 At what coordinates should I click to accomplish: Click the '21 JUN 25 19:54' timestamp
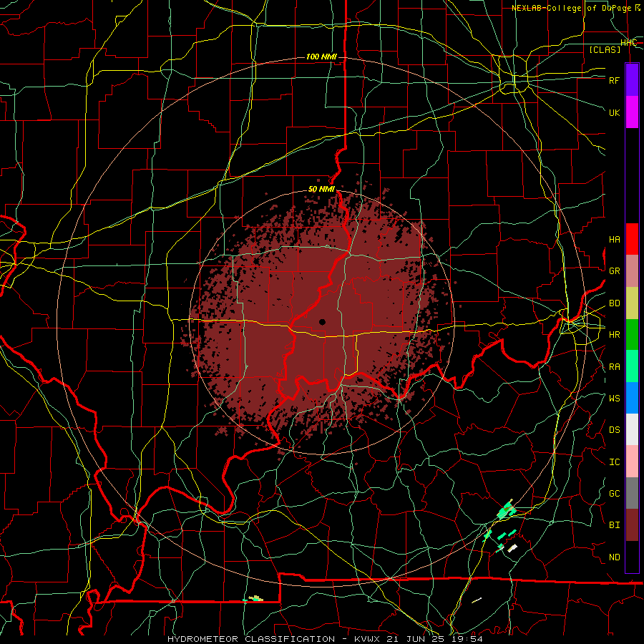click(x=436, y=639)
